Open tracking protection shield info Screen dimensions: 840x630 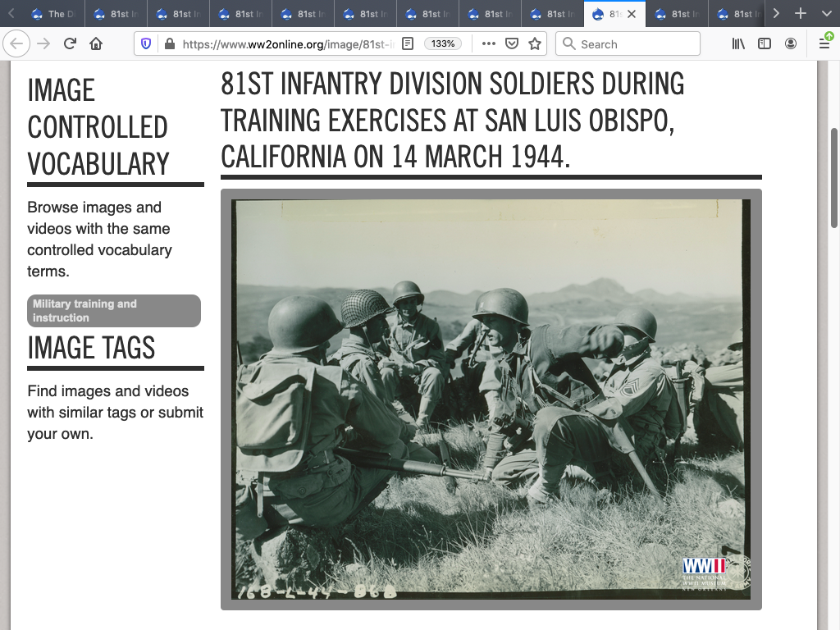146,43
